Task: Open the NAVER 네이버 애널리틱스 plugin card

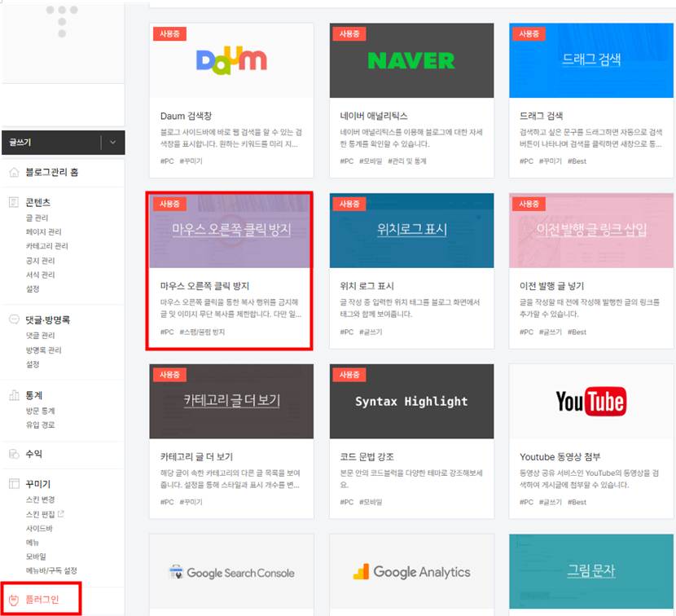Action: [x=412, y=100]
